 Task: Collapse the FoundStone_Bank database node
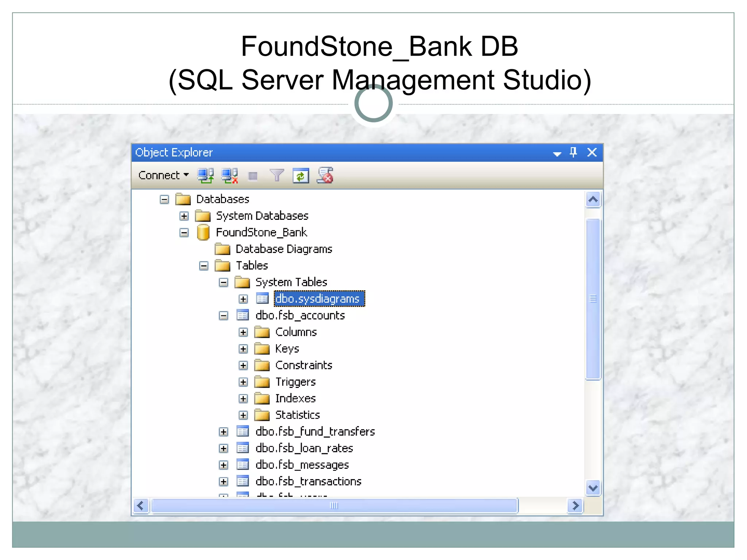184,233
